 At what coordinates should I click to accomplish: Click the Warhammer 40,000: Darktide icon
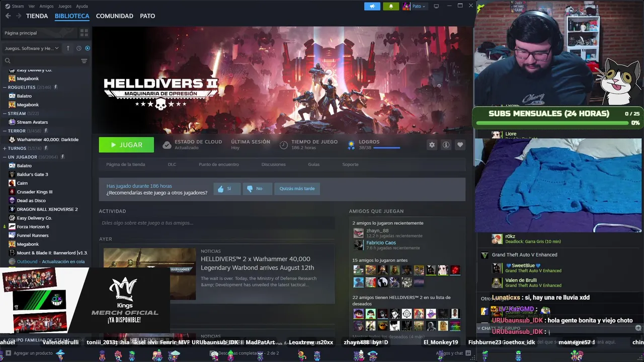[12, 139]
